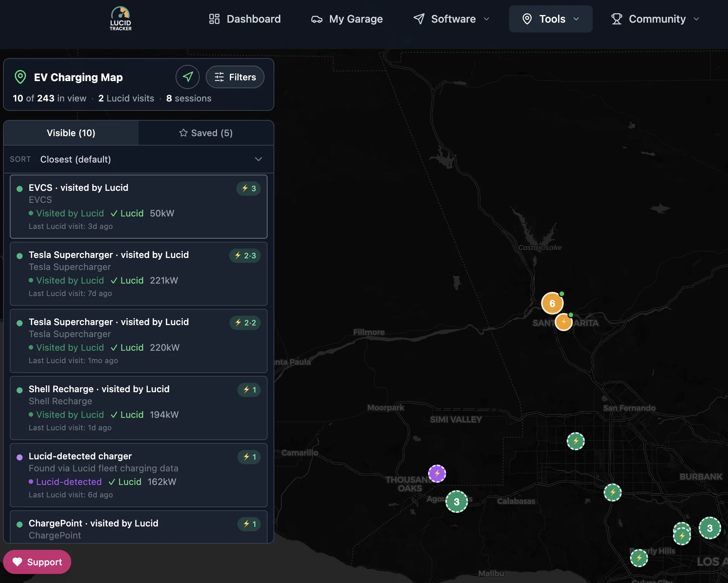This screenshot has height=583, width=728.
Task: Click the green cluster 3 near Agoura
Action: [x=457, y=502]
